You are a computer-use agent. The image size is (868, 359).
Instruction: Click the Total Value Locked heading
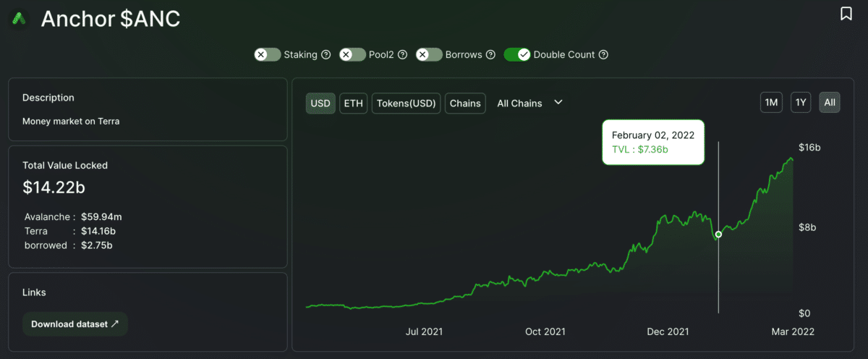65,165
